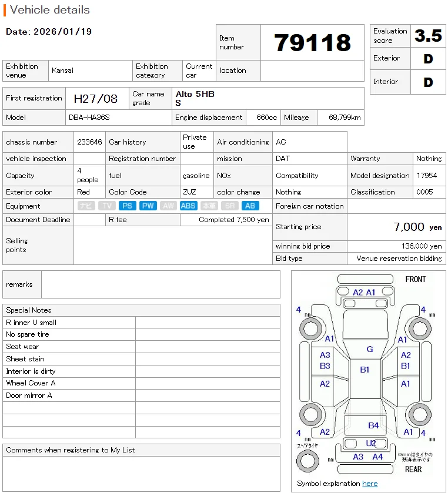
Task: Click the 'No spare tire' note
Action: pos(28,334)
